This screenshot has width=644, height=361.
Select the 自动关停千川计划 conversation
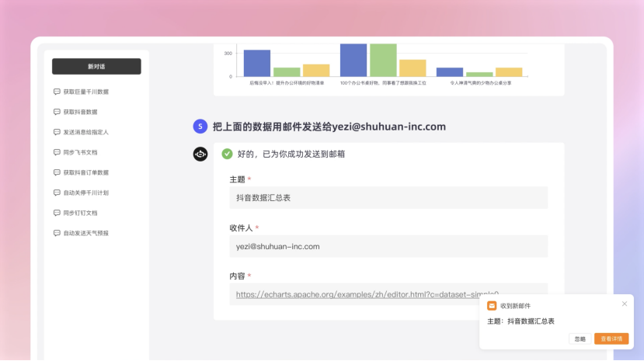(x=85, y=193)
